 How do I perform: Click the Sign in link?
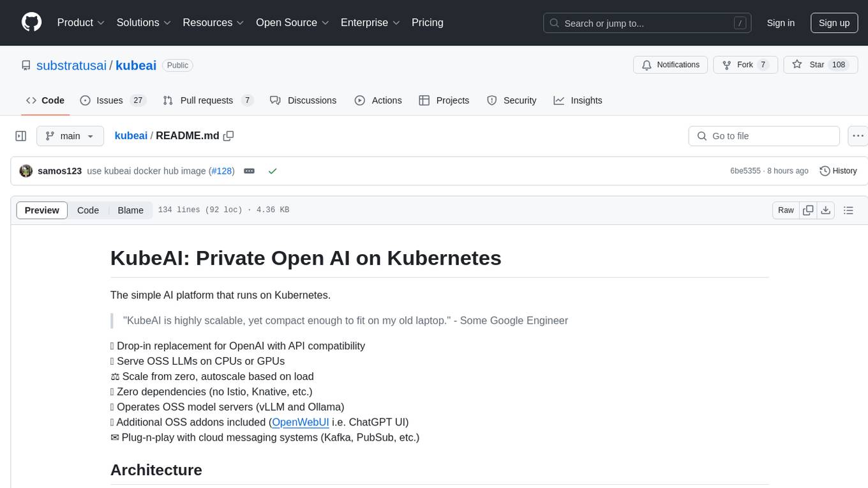coord(781,23)
